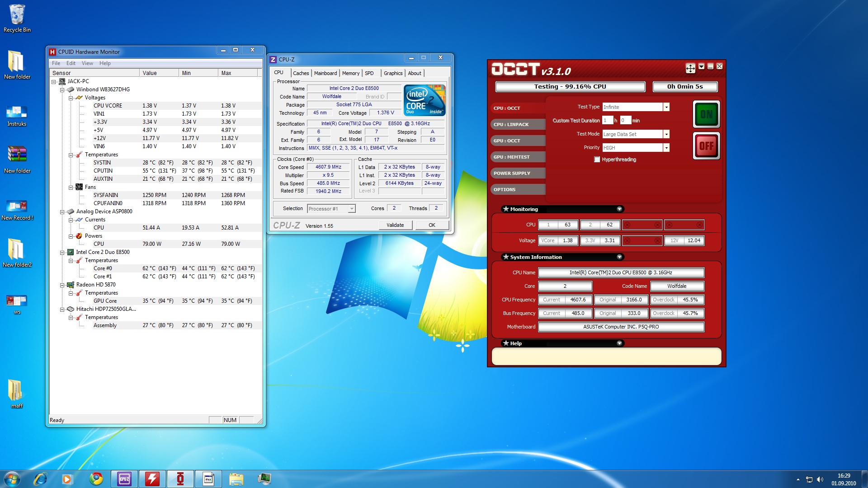Open the network tray icon
The height and width of the screenshot is (488, 868).
click(x=809, y=479)
